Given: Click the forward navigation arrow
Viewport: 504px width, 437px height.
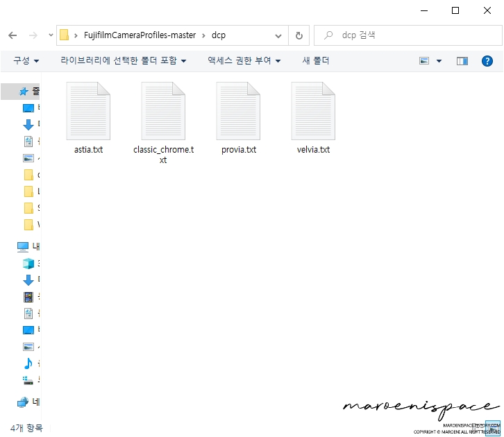Looking at the screenshot, I should tap(33, 35).
